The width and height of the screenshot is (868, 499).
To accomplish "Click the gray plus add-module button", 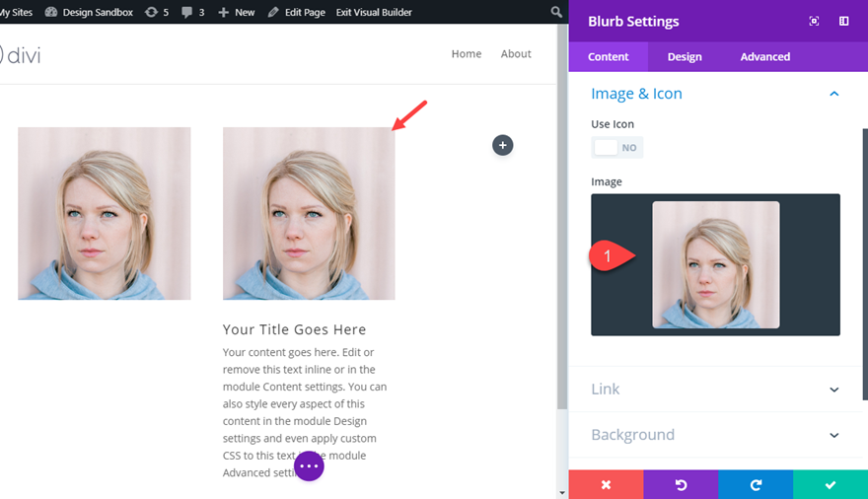I will (503, 145).
